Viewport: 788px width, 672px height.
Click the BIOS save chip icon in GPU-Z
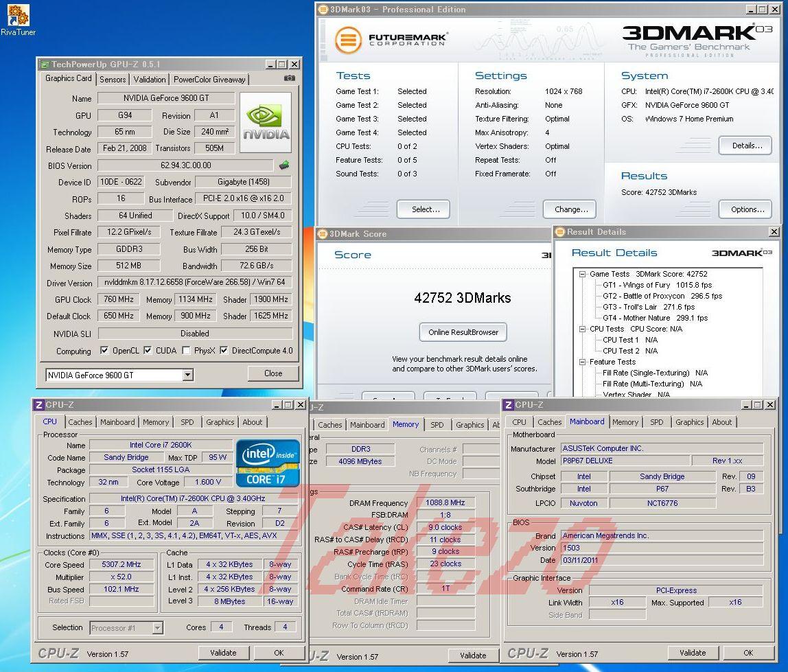(x=284, y=165)
